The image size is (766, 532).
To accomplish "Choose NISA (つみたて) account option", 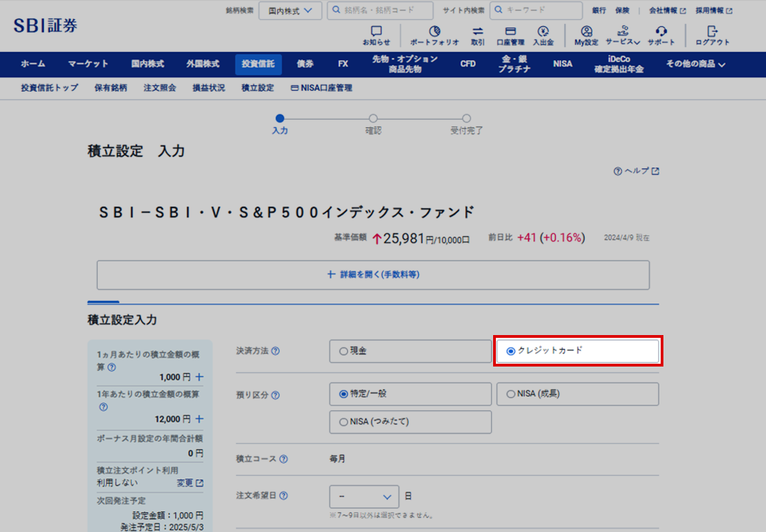I will (410, 422).
